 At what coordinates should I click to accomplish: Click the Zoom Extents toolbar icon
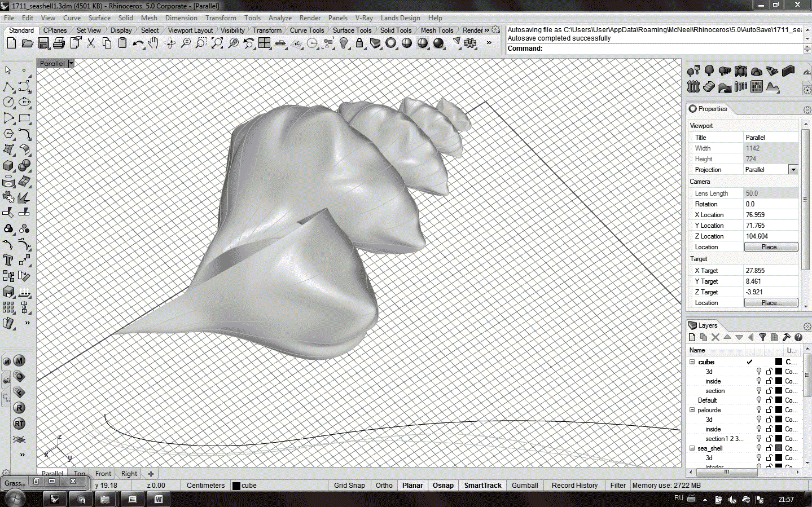[217, 43]
